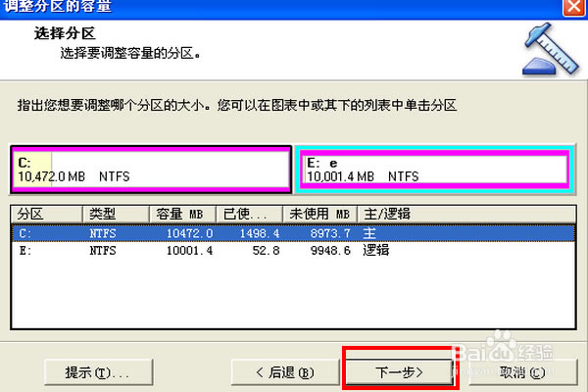
Task: Select the E: row in the partition list
Action: click(x=293, y=250)
